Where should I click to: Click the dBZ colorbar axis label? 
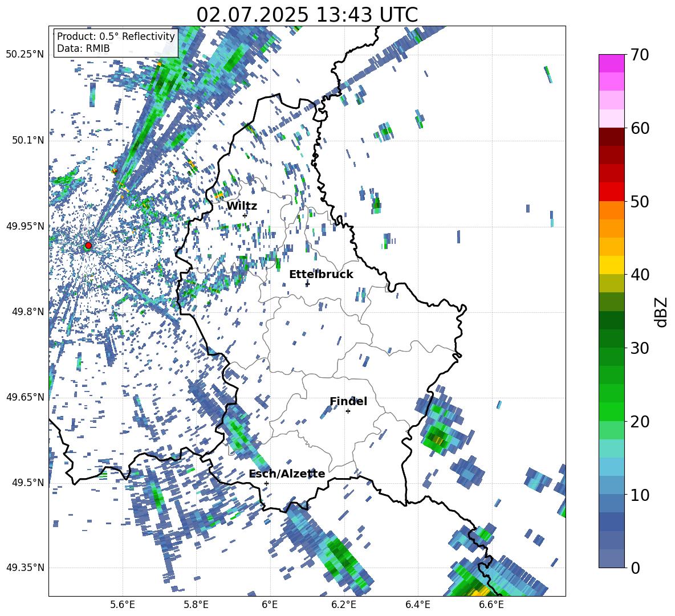pyautogui.click(x=661, y=312)
